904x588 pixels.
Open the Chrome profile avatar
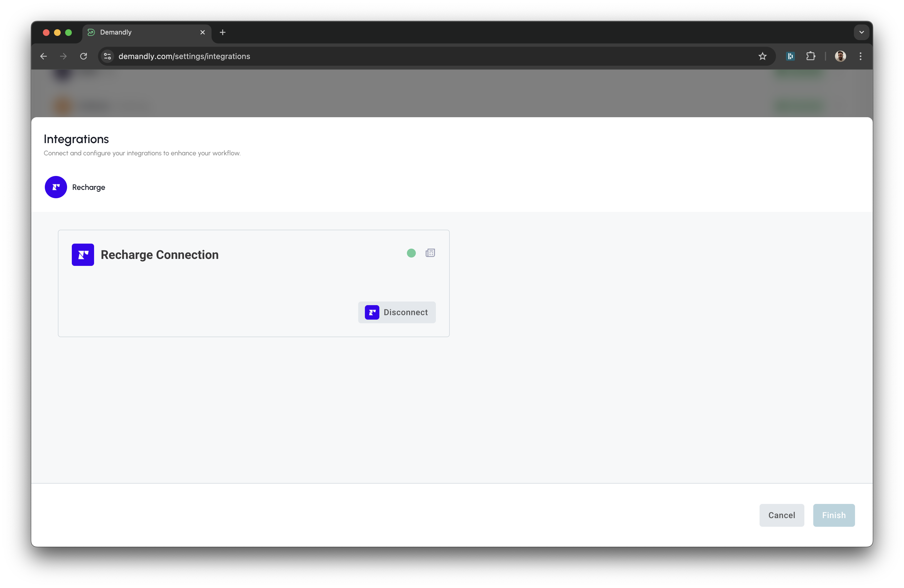[x=840, y=56]
